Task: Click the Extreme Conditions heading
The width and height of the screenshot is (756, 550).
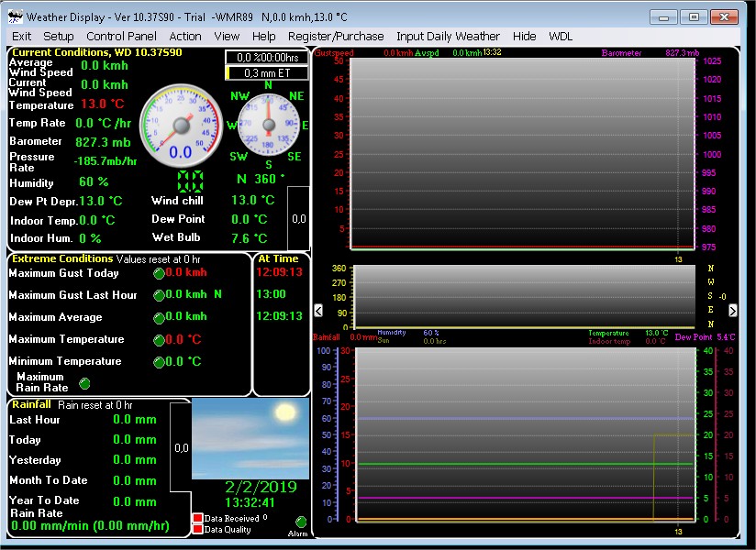Action: click(x=62, y=258)
